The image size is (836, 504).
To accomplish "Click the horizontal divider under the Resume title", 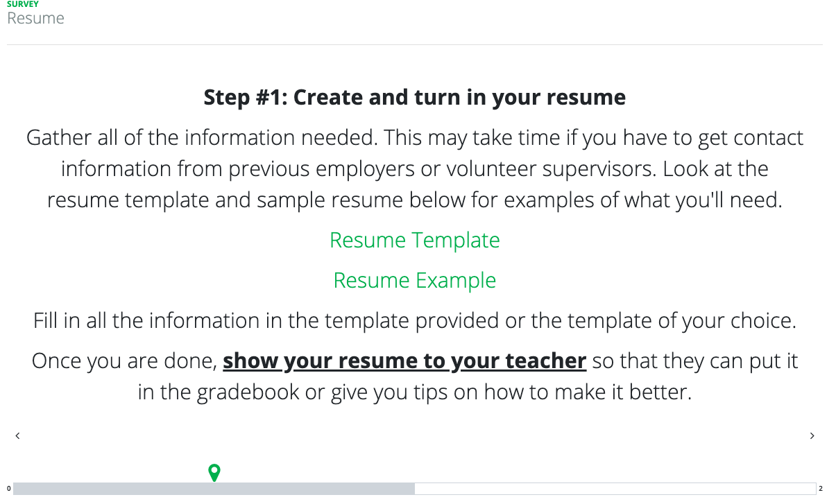I will pyautogui.click(x=414, y=45).
